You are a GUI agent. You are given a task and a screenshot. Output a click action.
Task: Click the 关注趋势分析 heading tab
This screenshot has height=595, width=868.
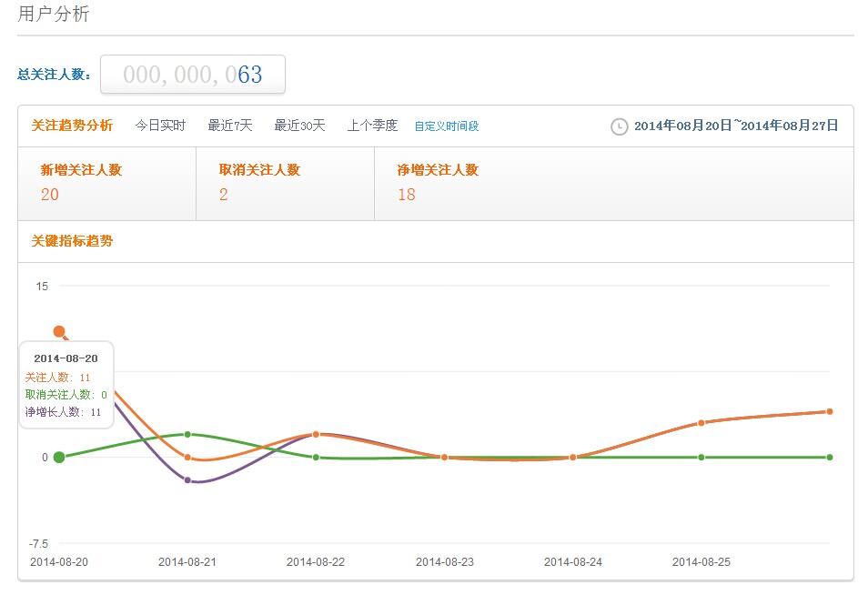pos(72,126)
